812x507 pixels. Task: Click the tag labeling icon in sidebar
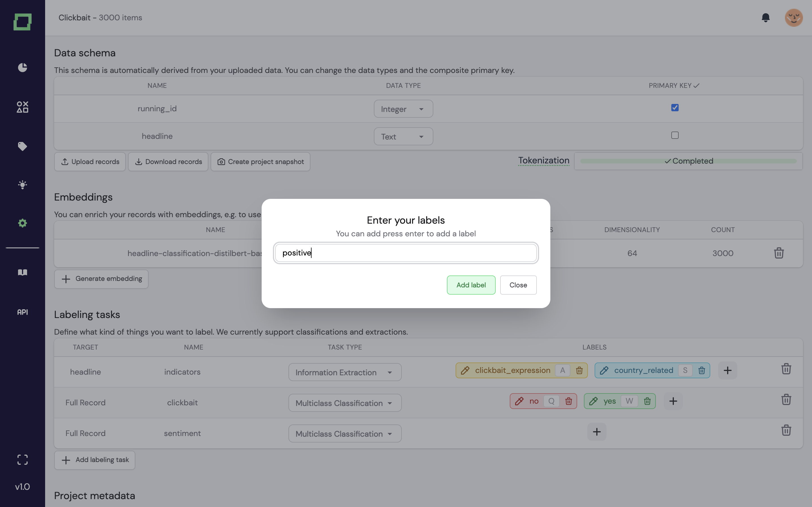(23, 146)
